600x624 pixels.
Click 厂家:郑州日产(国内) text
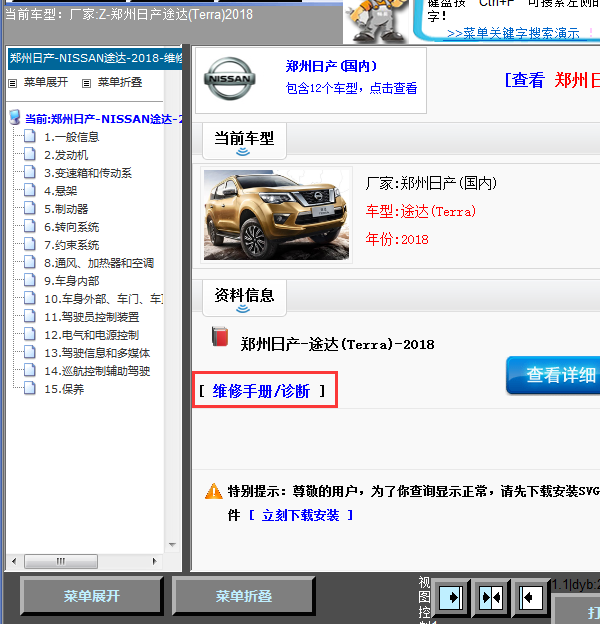431,183
